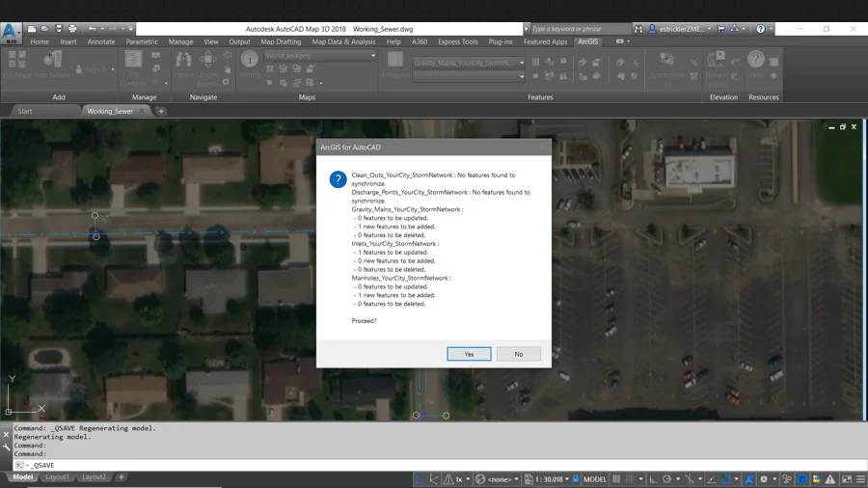The height and width of the screenshot is (488, 868).
Task: Click the Help question mark icon in title bar
Action: click(x=761, y=29)
